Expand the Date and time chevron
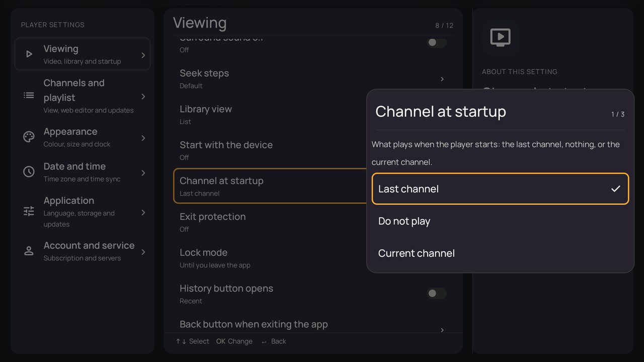The image size is (644, 362). pos(143,173)
